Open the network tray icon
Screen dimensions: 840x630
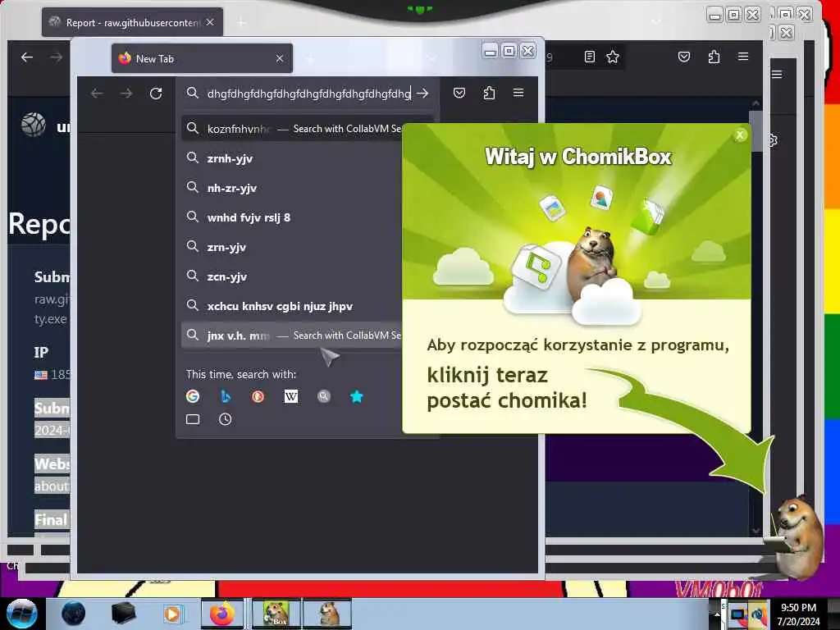tap(737, 615)
